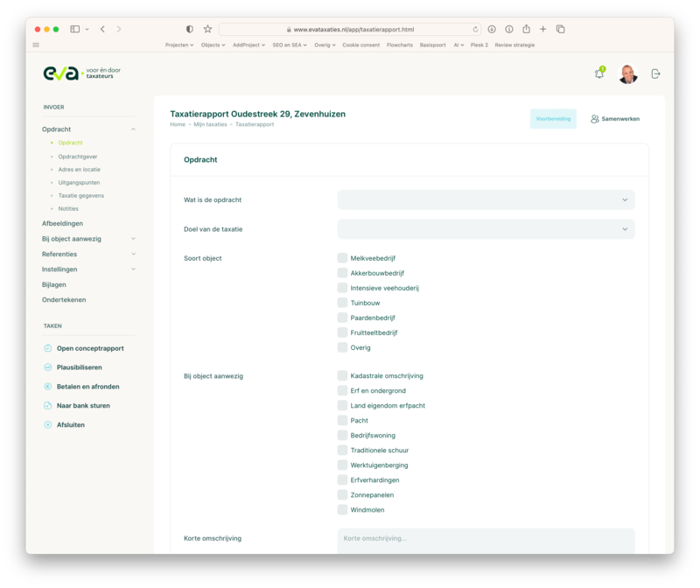Click the Naar bank sturen icon
700x588 pixels.
point(48,405)
